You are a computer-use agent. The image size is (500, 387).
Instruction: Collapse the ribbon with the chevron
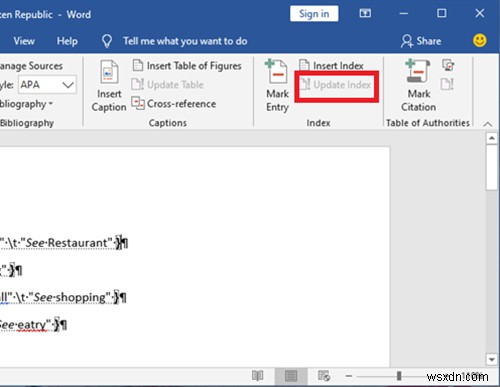pos(488,124)
